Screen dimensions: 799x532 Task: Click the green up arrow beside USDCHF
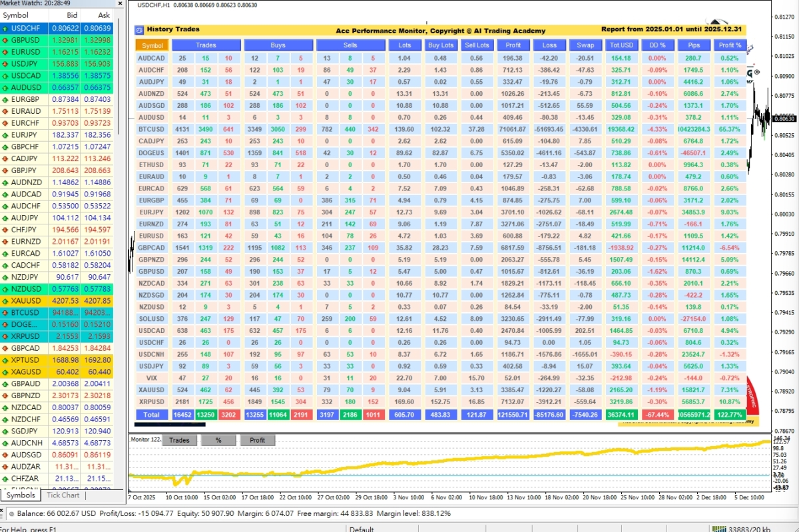pos(6,29)
